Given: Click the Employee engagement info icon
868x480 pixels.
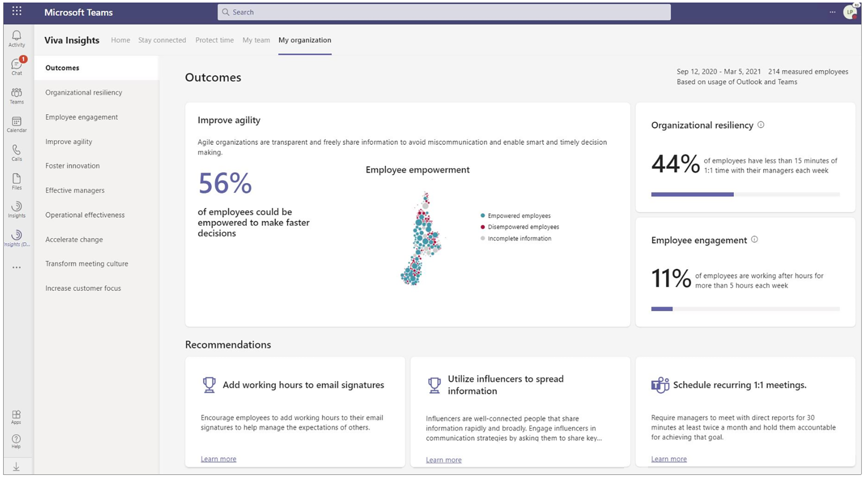Looking at the screenshot, I should (755, 240).
